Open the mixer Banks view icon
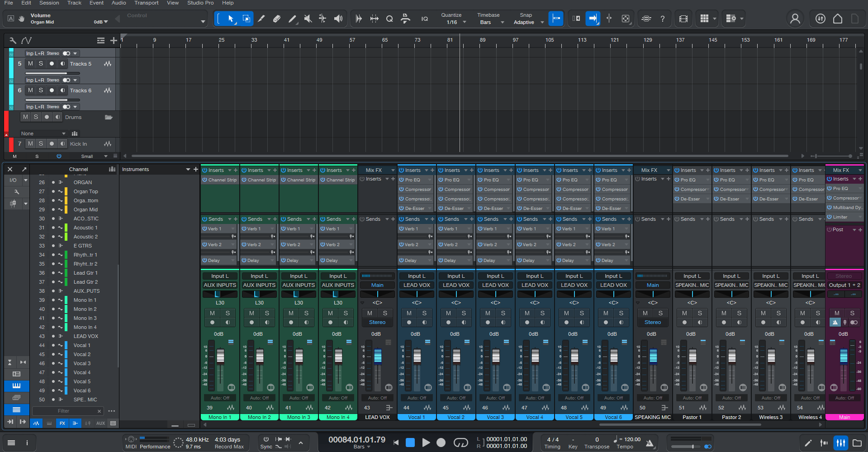 [17, 398]
